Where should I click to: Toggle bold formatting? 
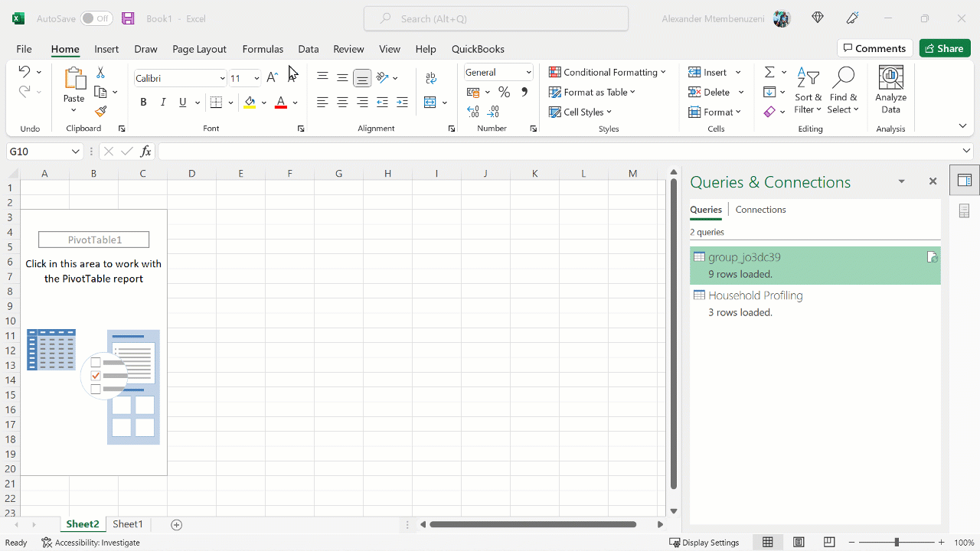tap(143, 101)
